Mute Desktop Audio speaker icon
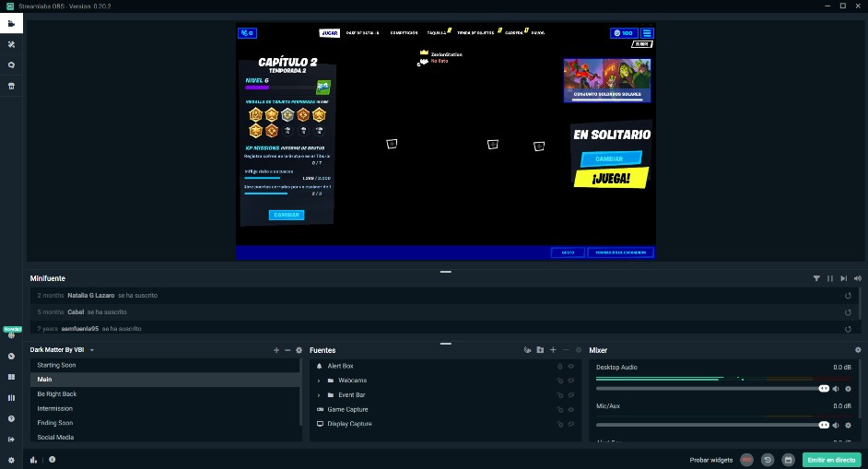Viewport: 868px width, 469px height. pyautogui.click(x=836, y=389)
